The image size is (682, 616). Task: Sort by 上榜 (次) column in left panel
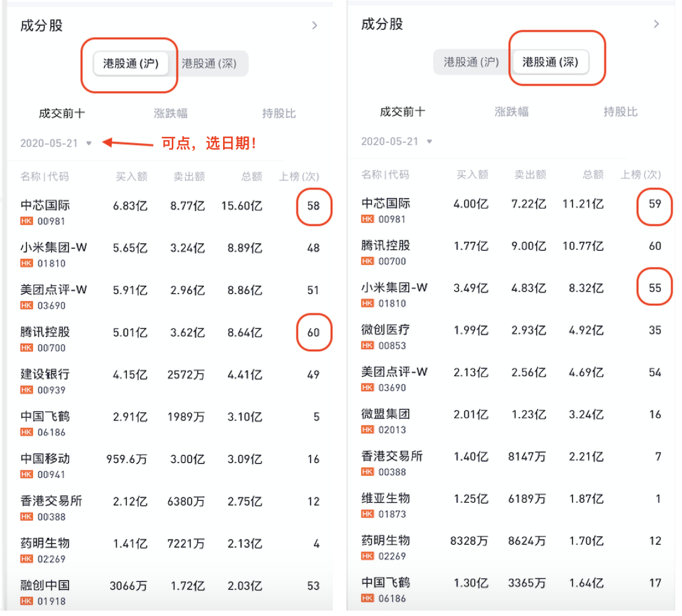(x=299, y=176)
